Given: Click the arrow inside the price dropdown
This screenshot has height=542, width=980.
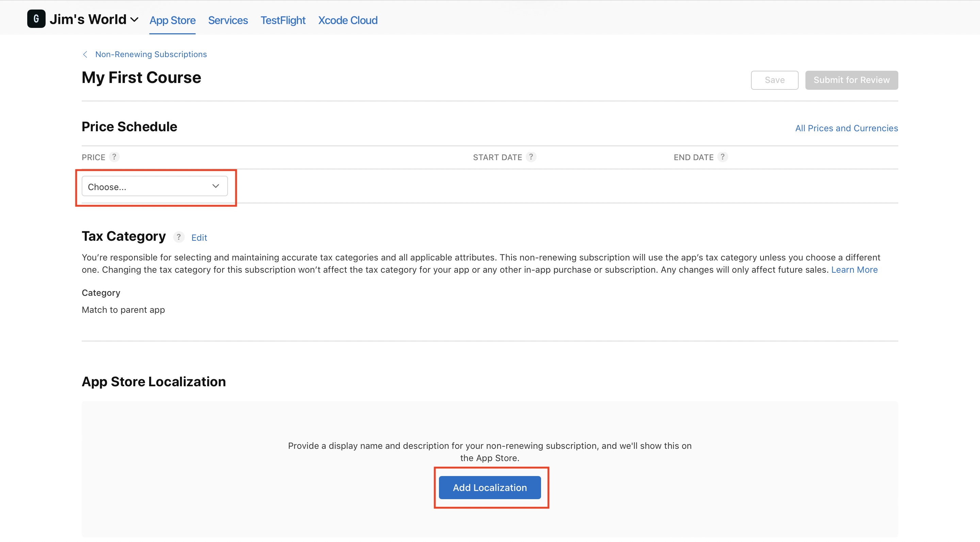Looking at the screenshot, I should (216, 186).
